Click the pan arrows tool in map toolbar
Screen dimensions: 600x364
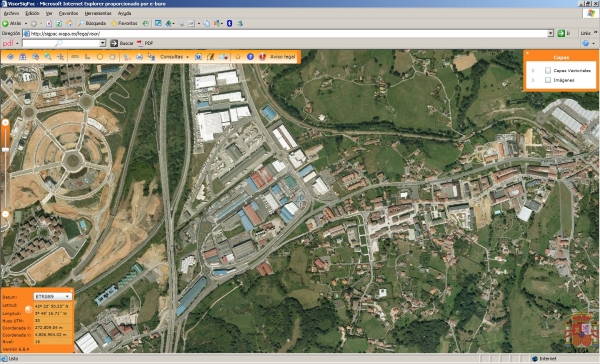click(x=60, y=57)
